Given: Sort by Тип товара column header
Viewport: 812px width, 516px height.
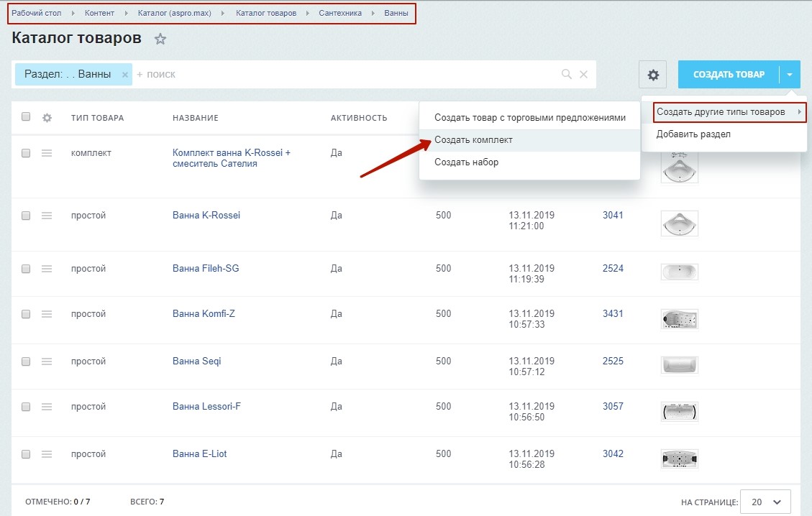Looking at the screenshot, I should [x=97, y=118].
